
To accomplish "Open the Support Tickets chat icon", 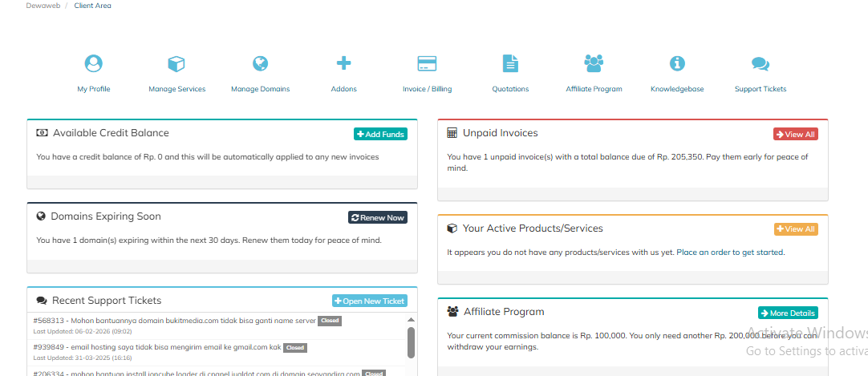I will [x=760, y=64].
